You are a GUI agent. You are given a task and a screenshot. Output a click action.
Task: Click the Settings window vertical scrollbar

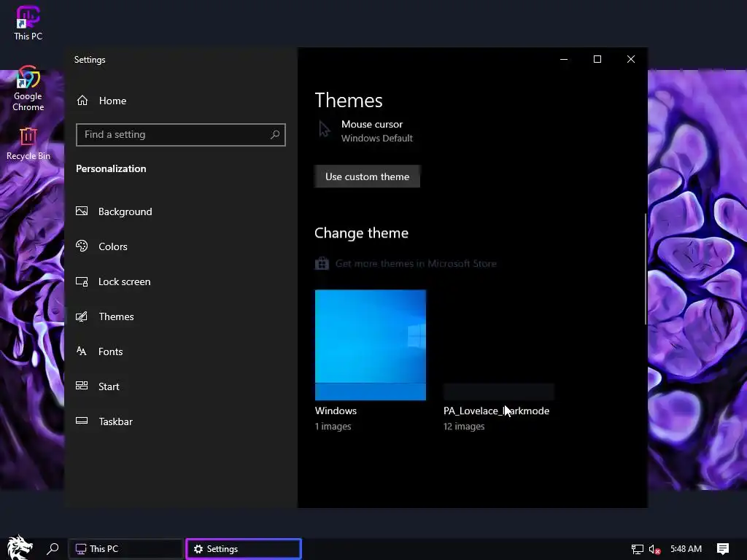click(x=646, y=269)
